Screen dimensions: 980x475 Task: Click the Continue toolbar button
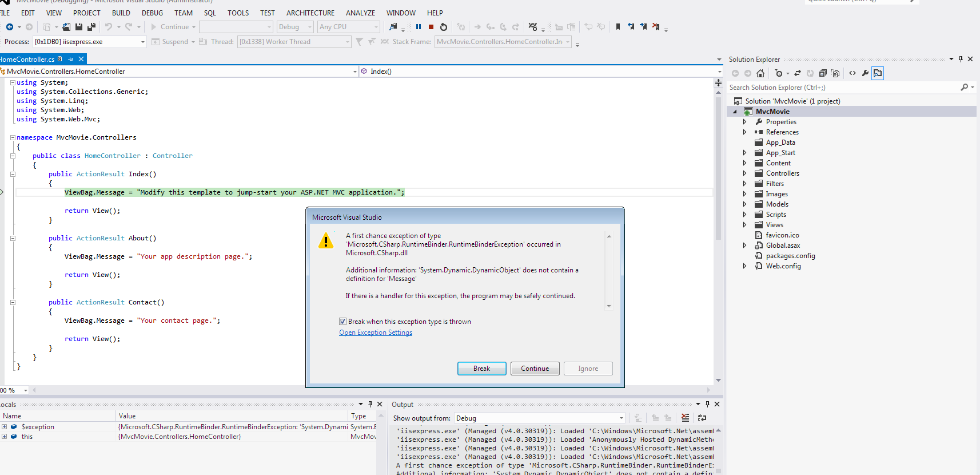[x=173, y=27]
